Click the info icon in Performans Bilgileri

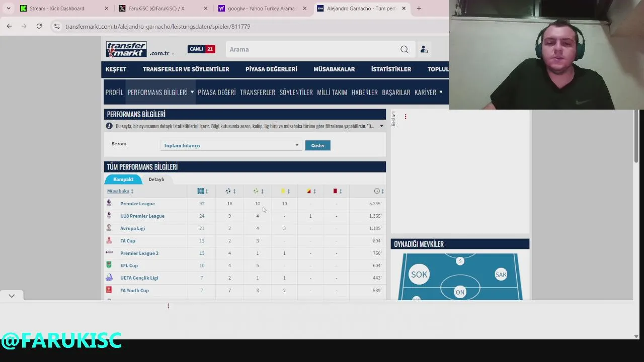109,126
